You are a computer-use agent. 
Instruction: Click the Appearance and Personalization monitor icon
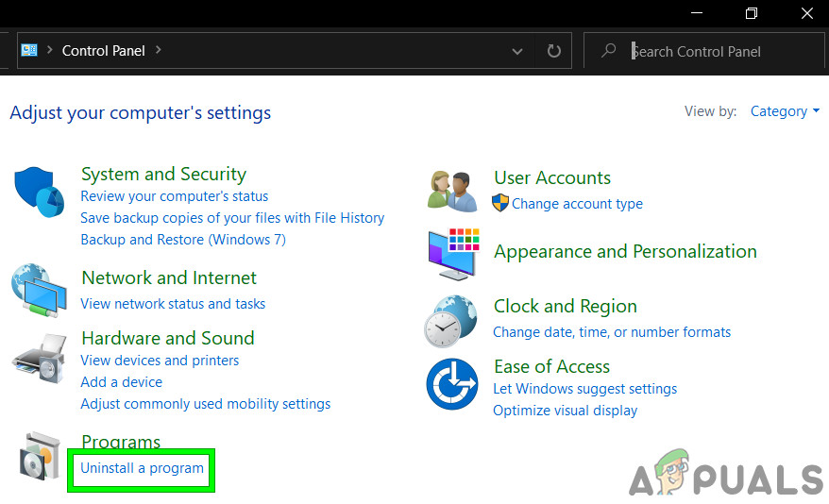click(x=453, y=254)
